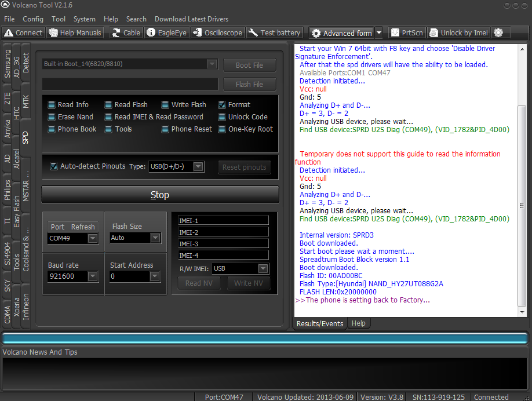The height and width of the screenshot is (401, 532).
Task: Open the Help menu
Action: pyautogui.click(x=111, y=19)
